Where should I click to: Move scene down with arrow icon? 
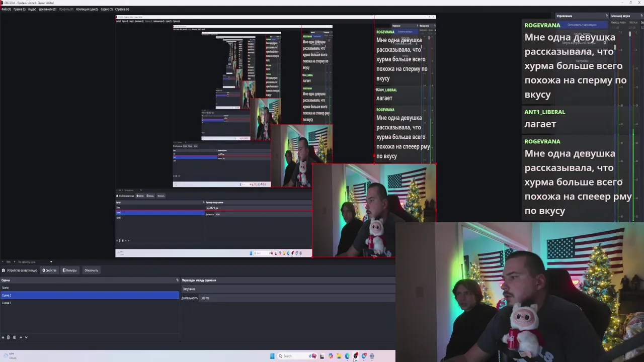(26, 337)
